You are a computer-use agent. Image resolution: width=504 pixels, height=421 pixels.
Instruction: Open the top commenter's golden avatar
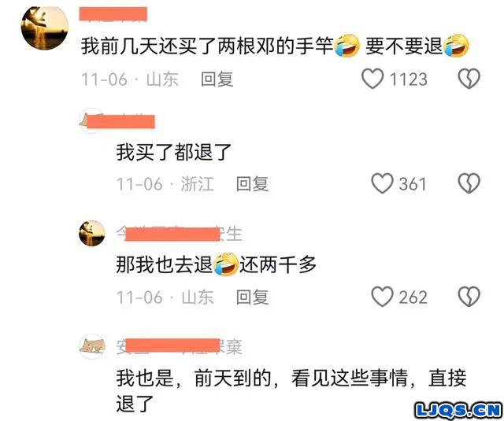click(45, 28)
